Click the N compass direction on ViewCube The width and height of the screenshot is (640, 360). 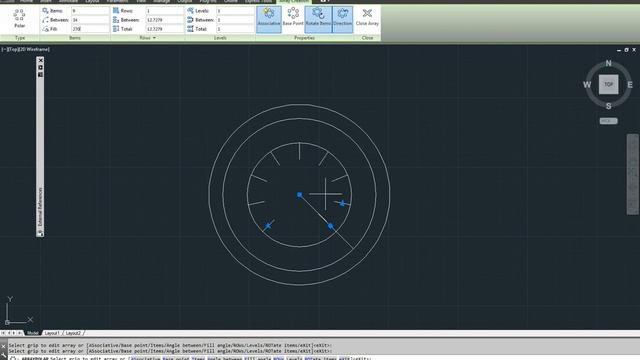coord(609,63)
